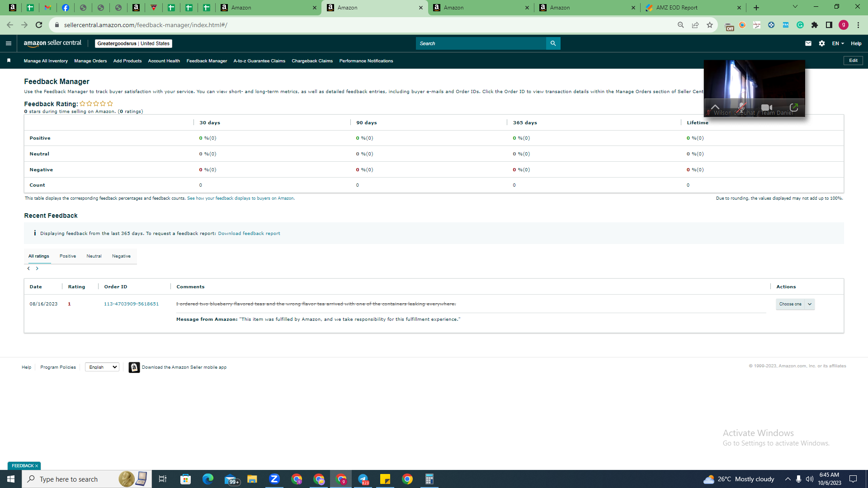Click the volume speaker tray icon
This screenshot has width=868, height=488.
click(x=810, y=479)
